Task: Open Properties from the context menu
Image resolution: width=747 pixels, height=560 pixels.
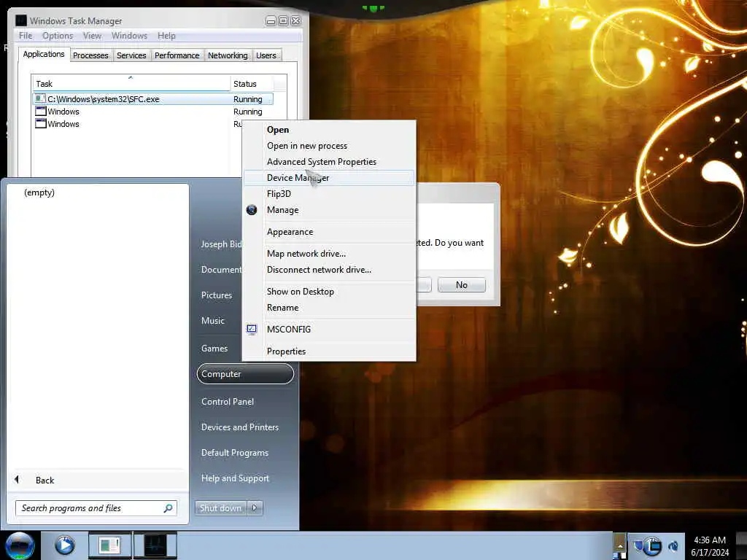Action: pos(329,351)
